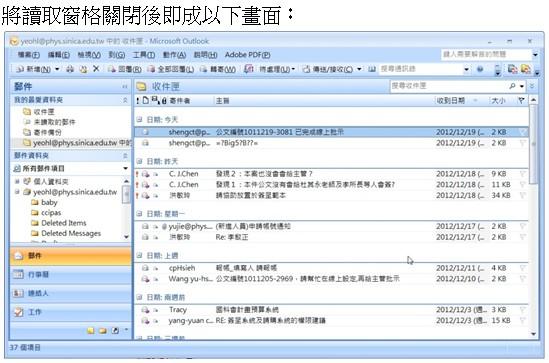Click the Shortcuts icon in the navigation bar
Screen dimensions: 549x363
point(115,330)
